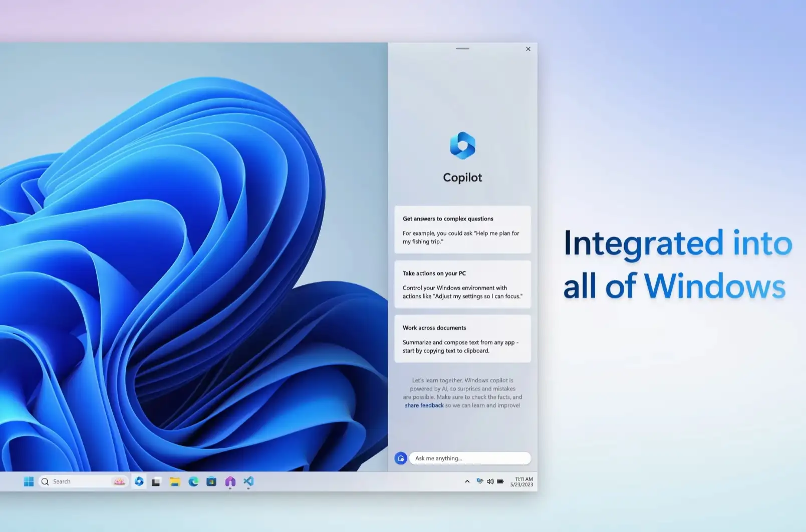This screenshot has width=806, height=532.
Task: Click the Wi-Fi icon in the system tray
Action: (x=479, y=481)
